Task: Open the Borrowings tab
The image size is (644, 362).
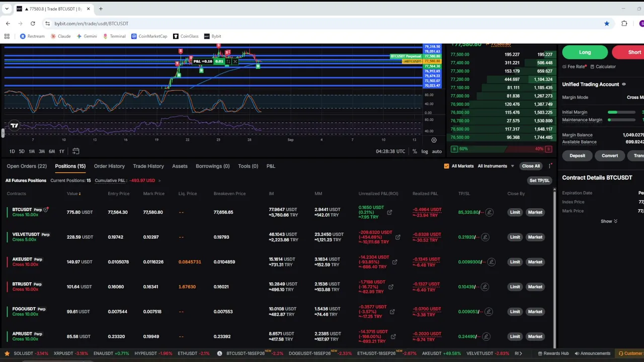Action: click(x=212, y=166)
